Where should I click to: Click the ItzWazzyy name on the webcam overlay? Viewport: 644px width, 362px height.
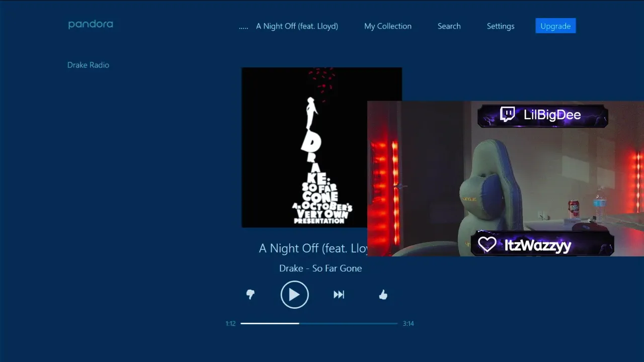coord(538,245)
